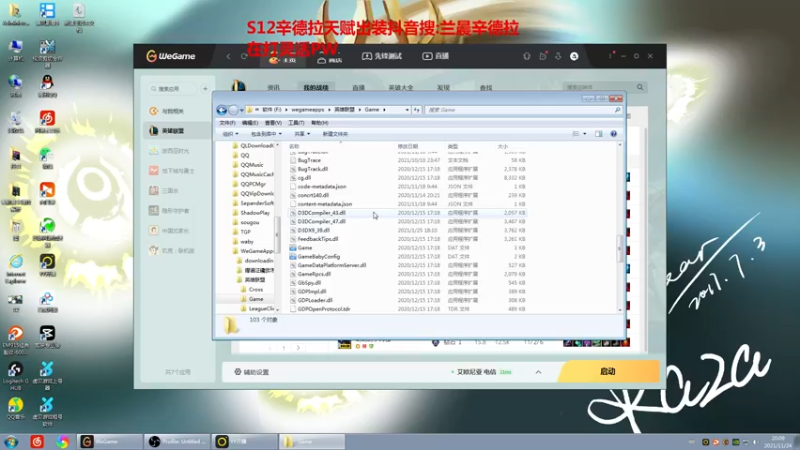Open QQ音乐 desktop icon
Viewport: 800px width, 450px height.
[x=15, y=409]
